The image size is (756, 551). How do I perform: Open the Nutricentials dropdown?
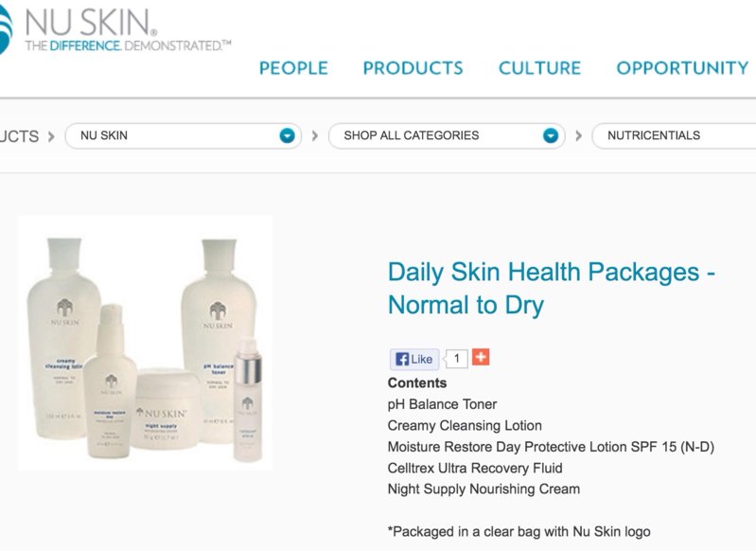tap(674, 136)
